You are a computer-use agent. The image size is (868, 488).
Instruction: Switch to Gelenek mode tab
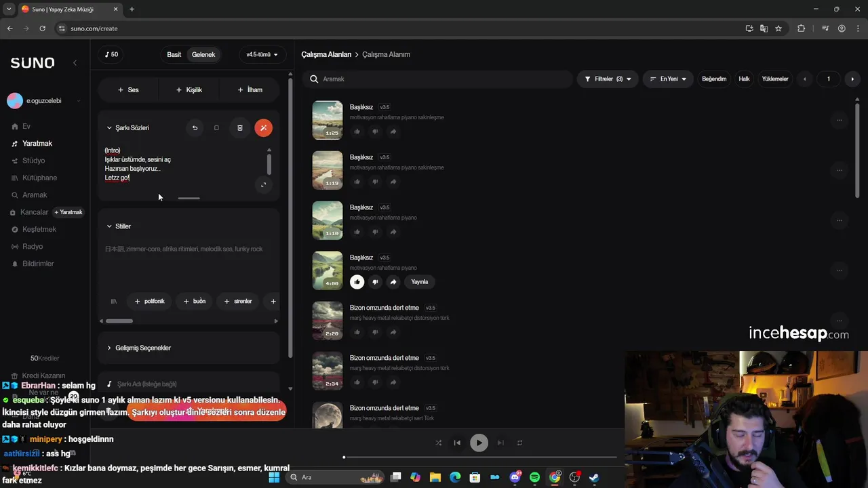(x=203, y=54)
